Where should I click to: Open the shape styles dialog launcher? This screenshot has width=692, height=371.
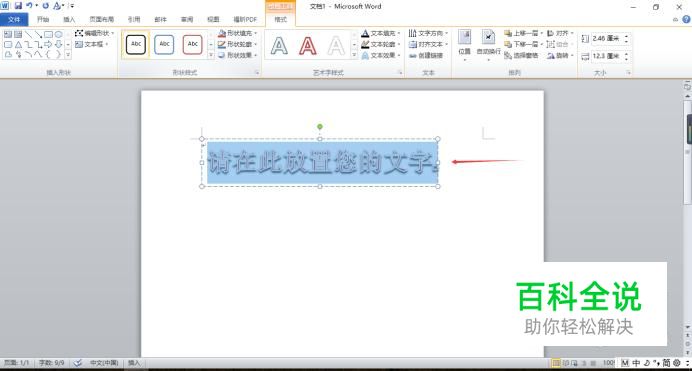(x=257, y=72)
